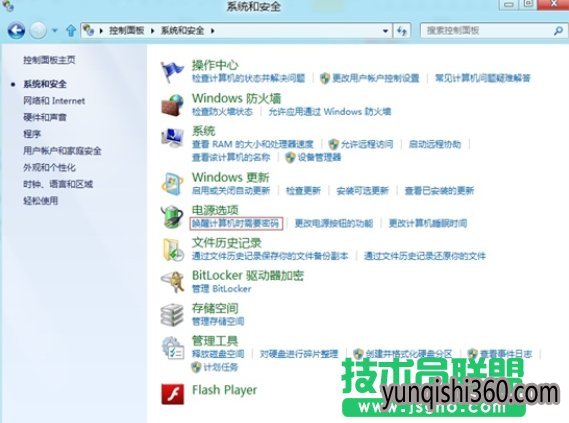
Task: Click 检查计算机的状态并解决问题 link
Action: [249, 78]
